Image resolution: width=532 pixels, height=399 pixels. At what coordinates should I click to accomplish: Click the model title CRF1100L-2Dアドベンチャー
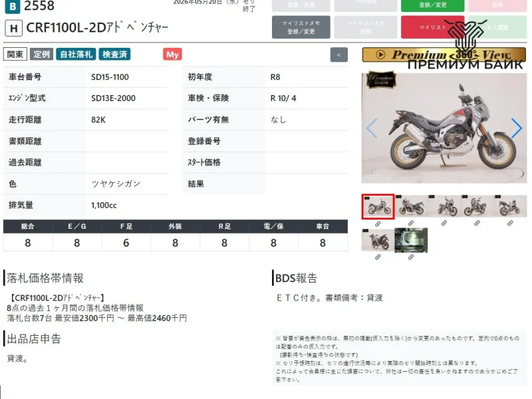click(97, 27)
